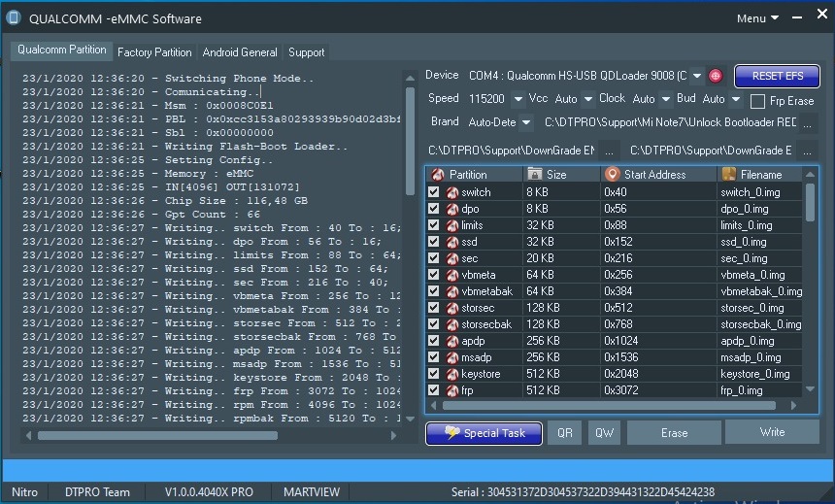The height and width of the screenshot is (504, 835).
Task: Switch to Factory Partition tab
Action: (154, 52)
